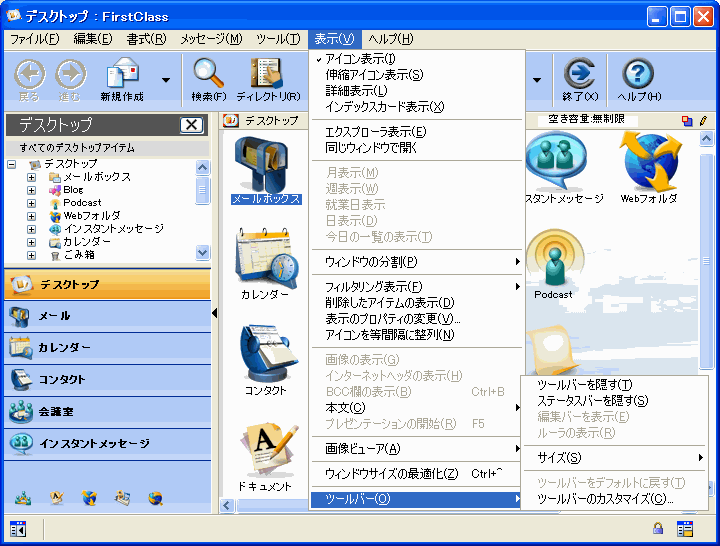Open the ツール menu in menu bar
Viewport: 720px width, 546px height.
coord(277,39)
